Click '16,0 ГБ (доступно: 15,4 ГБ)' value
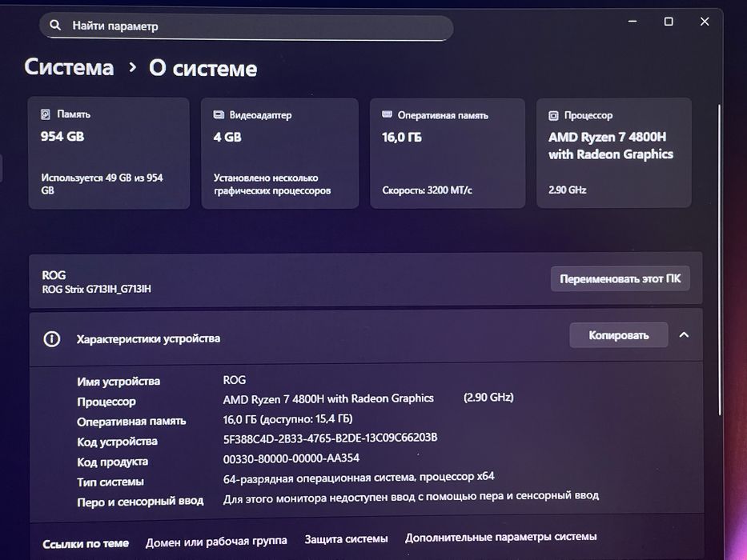 coord(287,419)
